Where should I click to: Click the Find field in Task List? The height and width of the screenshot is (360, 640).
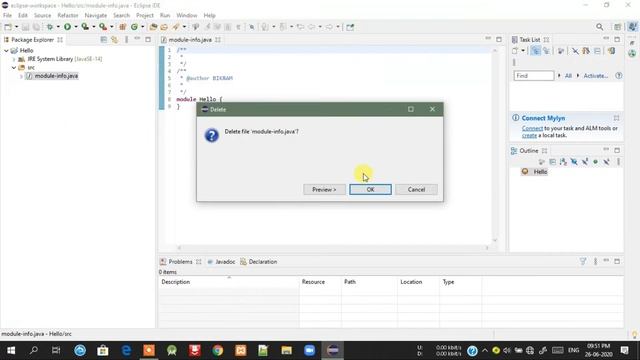[x=534, y=76]
